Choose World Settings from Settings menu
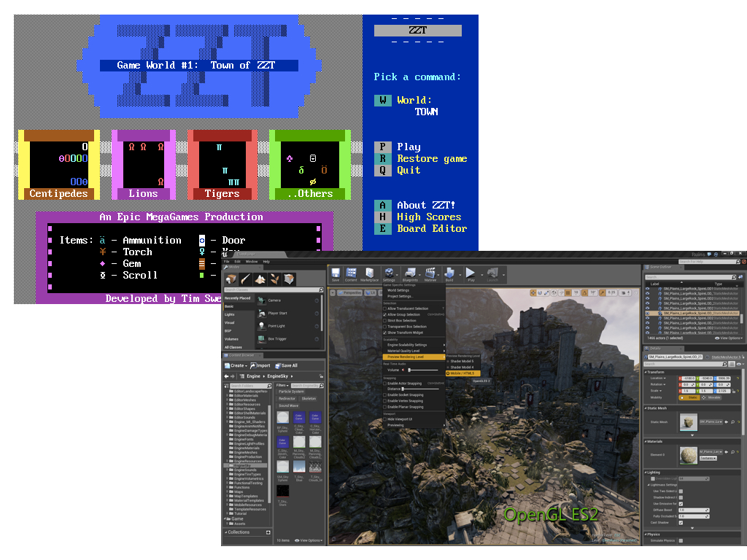The height and width of the screenshot is (560, 747). (x=398, y=290)
